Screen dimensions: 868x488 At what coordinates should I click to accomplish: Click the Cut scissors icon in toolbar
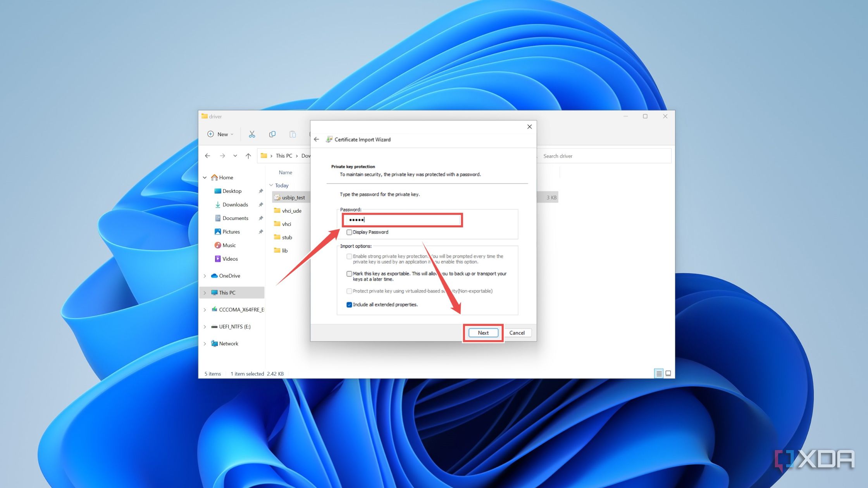coord(252,134)
